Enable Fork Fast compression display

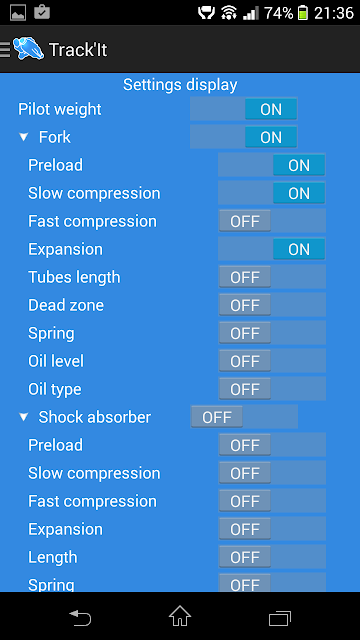272,221
